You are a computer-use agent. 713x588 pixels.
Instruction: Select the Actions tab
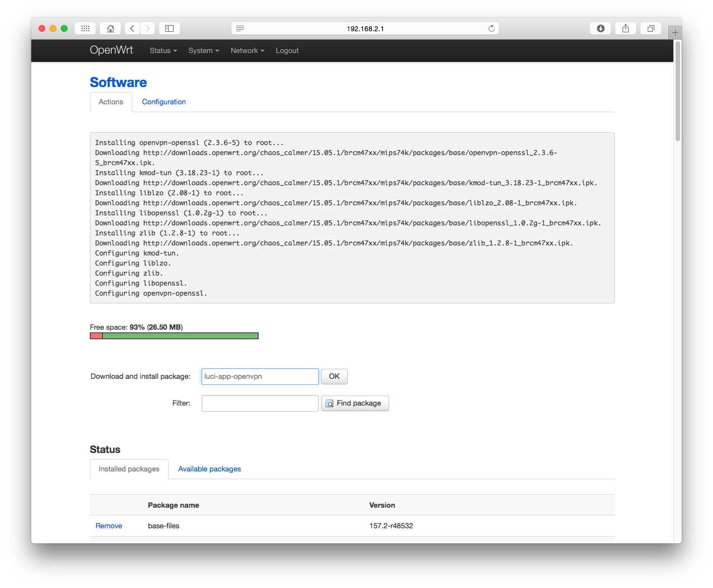[111, 102]
